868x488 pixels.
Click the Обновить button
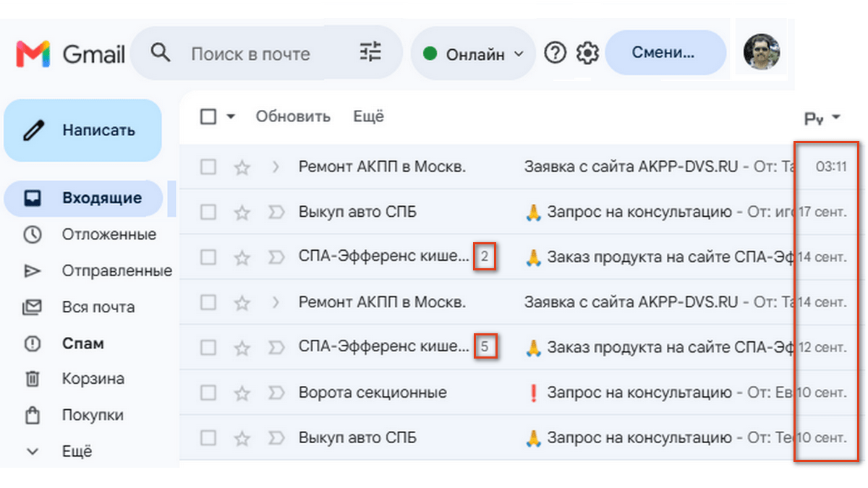tap(293, 116)
